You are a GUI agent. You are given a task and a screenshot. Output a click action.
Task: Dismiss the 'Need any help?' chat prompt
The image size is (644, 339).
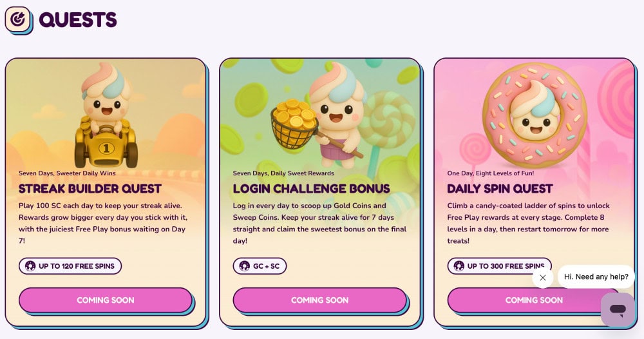tap(543, 278)
